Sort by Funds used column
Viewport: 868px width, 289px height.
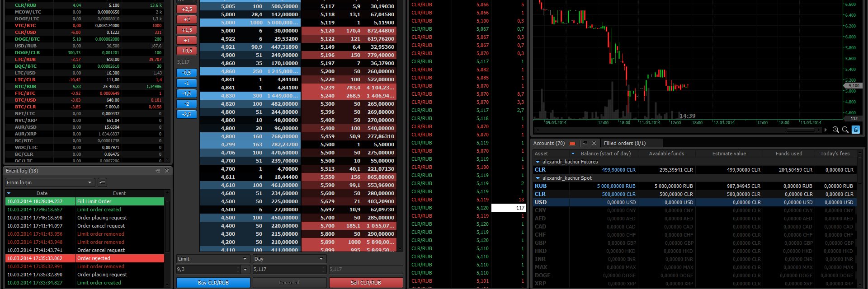pyautogui.click(x=788, y=154)
